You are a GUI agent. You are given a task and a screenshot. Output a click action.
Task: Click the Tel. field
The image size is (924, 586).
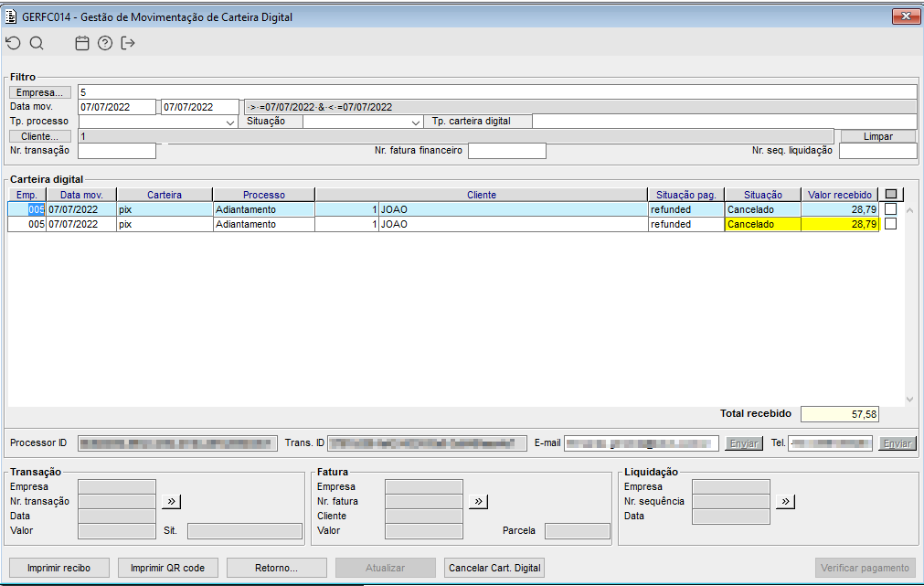(x=830, y=443)
